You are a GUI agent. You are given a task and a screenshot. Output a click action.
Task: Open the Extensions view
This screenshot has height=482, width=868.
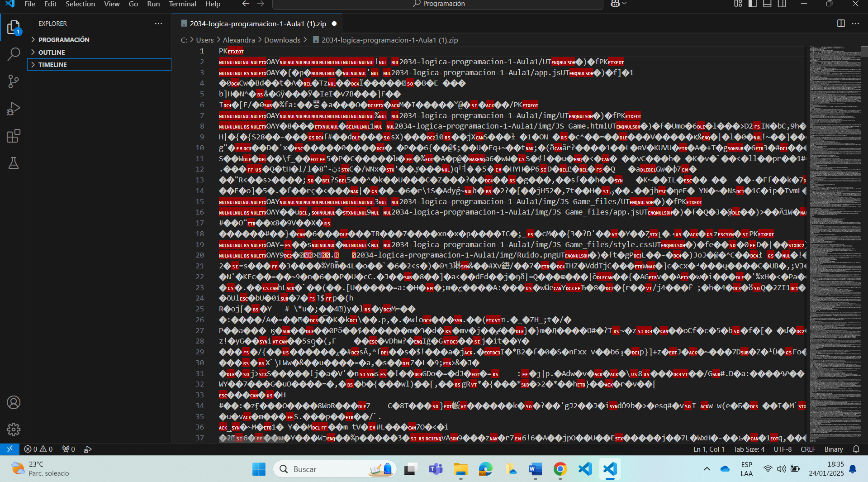click(x=14, y=136)
